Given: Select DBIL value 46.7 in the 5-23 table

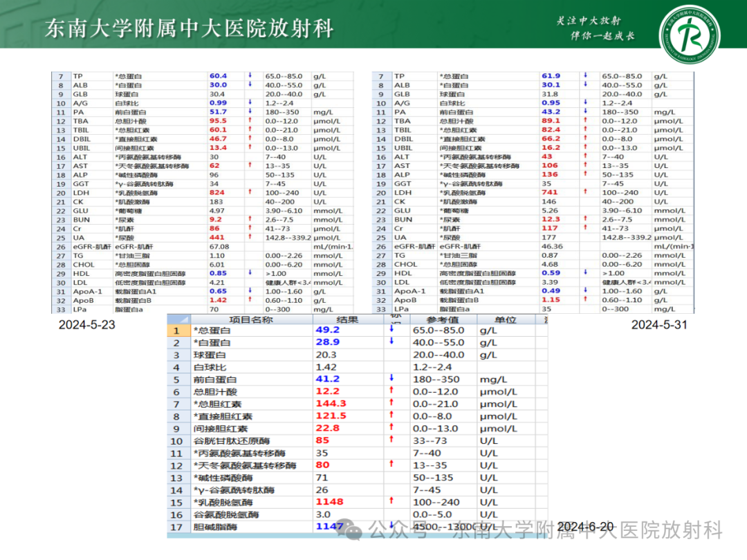Looking at the screenshot, I should [x=218, y=138].
